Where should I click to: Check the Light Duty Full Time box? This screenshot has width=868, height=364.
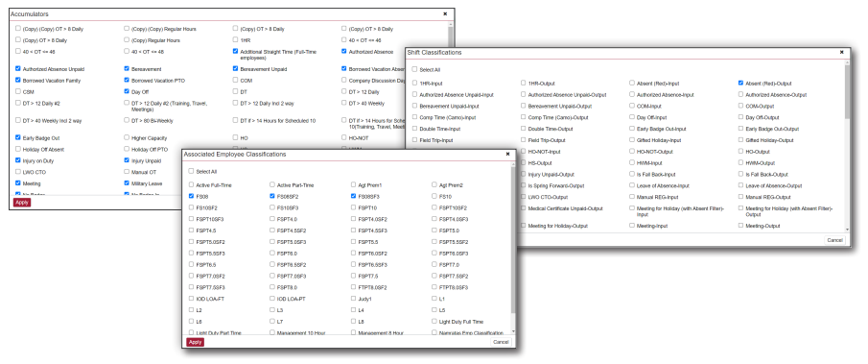tap(434, 322)
